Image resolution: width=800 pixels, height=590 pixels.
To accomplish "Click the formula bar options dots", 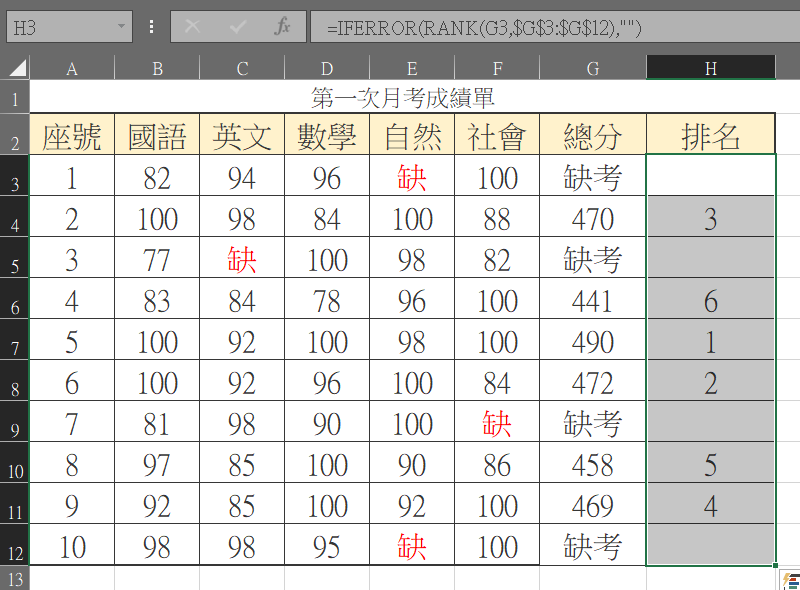I will click(x=152, y=26).
